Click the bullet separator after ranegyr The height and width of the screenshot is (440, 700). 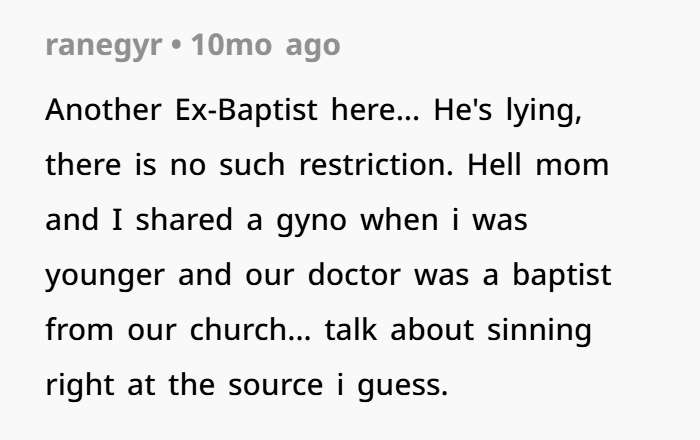(x=176, y=46)
